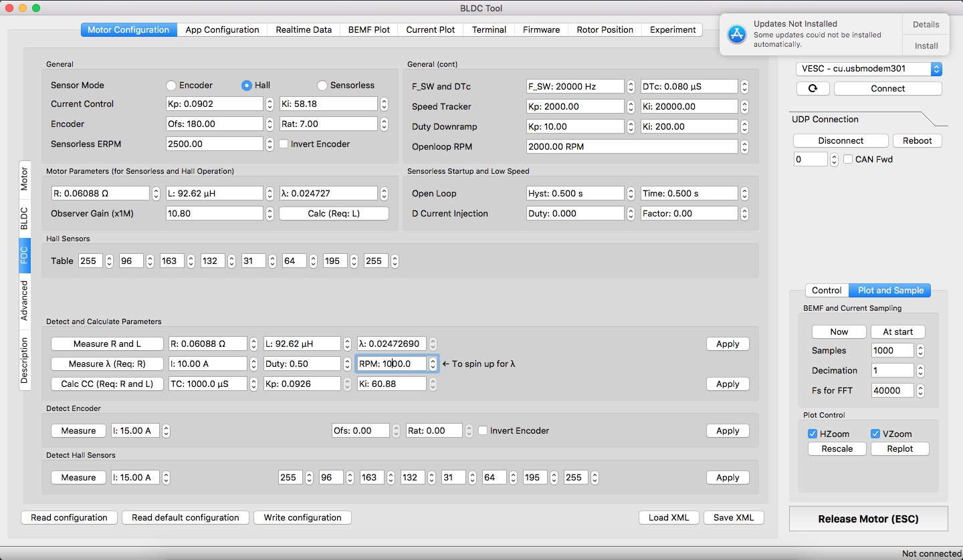This screenshot has height=560, width=963.
Task: Select the Sensorless sensor mode
Action: [322, 86]
